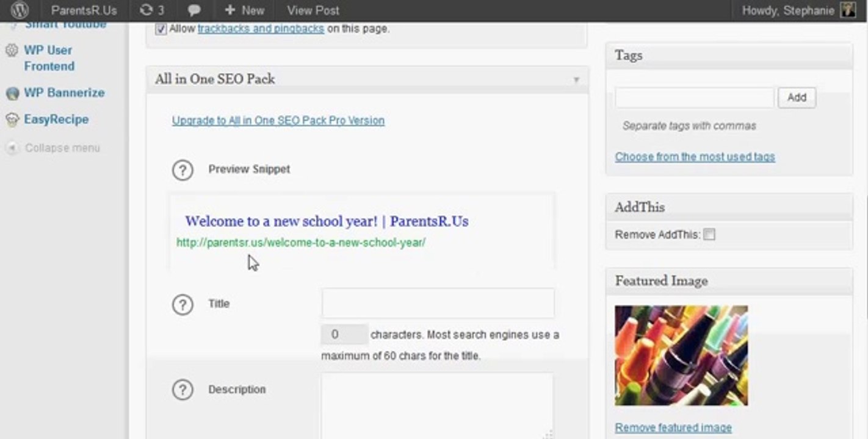The width and height of the screenshot is (868, 439).
Task: Open help icon beside Preview Snippet
Action: [x=183, y=170]
